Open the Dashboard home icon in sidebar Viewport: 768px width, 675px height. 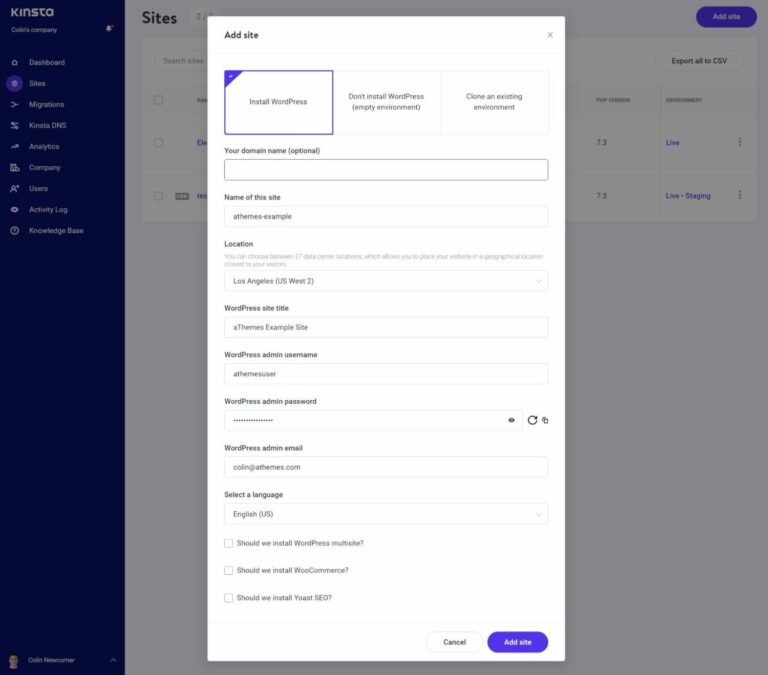pyautogui.click(x=15, y=63)
